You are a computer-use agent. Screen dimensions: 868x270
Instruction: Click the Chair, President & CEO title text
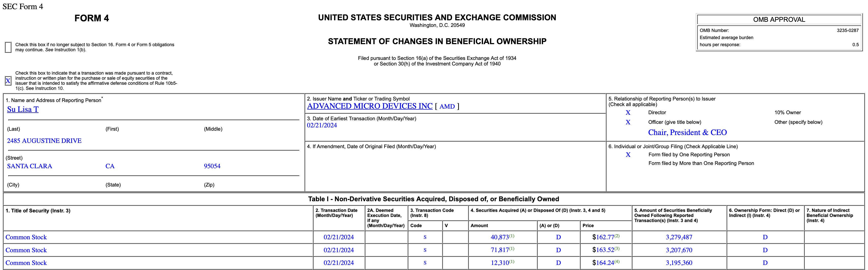[x=687, y=132]
